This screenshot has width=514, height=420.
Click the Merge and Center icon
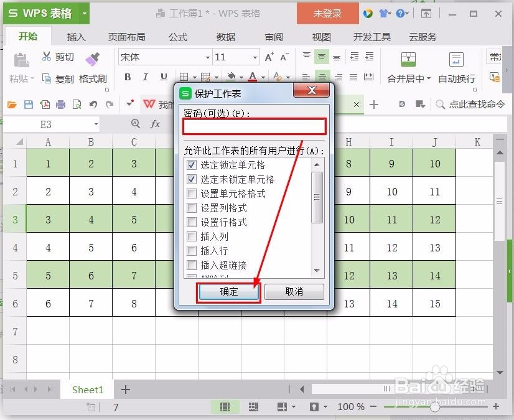(x=408, y=59)
